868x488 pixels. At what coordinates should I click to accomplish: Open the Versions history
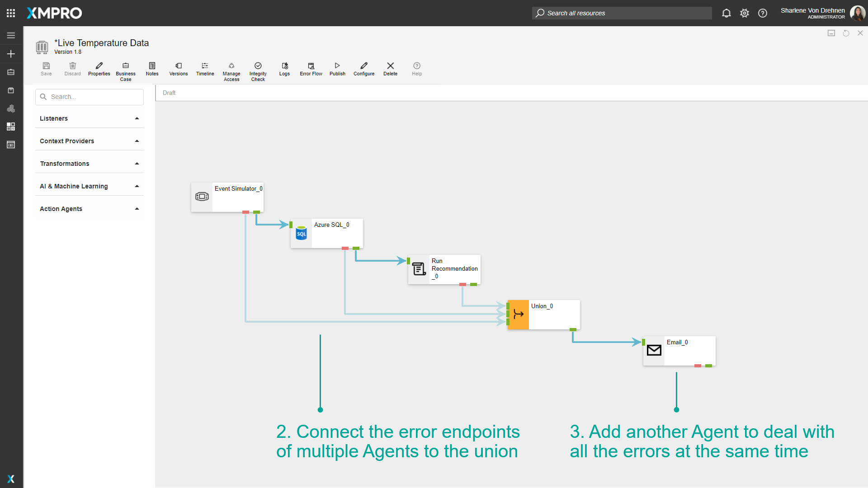[x=178, y=69]
